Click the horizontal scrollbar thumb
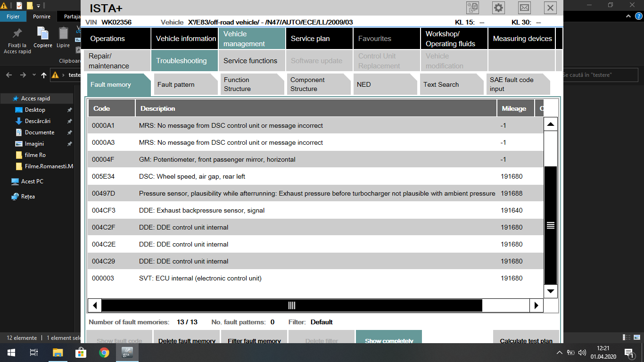The image size is (644, 362). (292, 305)
